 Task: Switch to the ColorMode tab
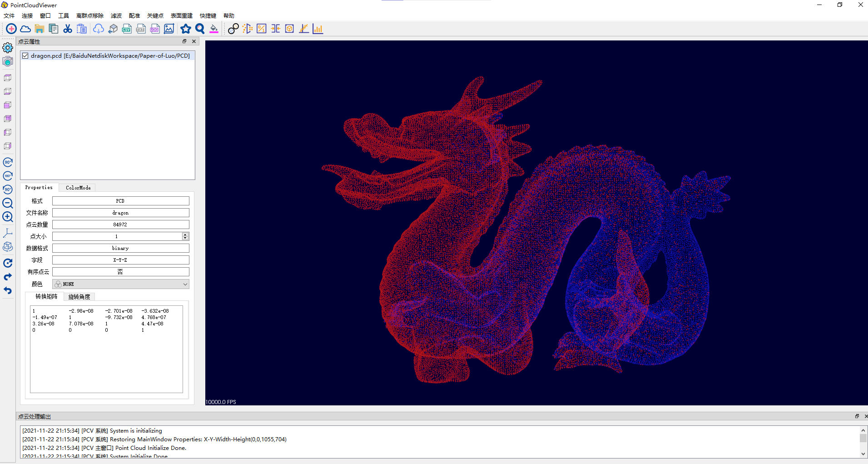click(78, 188)
